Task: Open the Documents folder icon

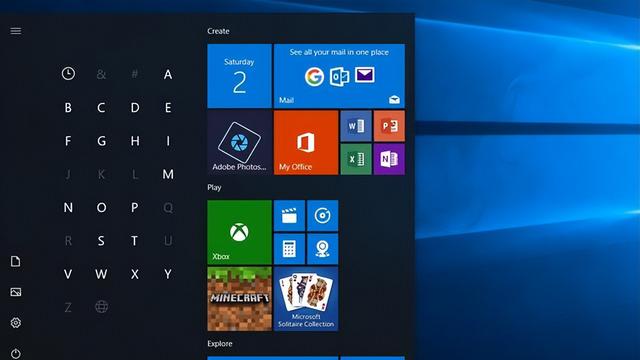Action: pos(16,261)
